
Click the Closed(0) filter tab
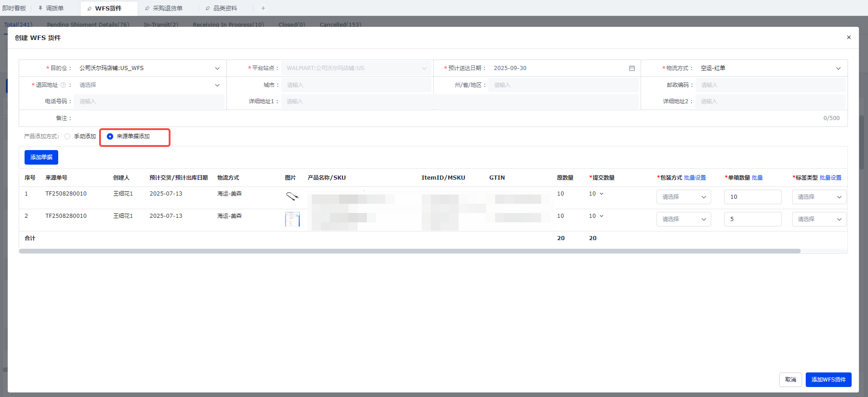pos(292,25)
